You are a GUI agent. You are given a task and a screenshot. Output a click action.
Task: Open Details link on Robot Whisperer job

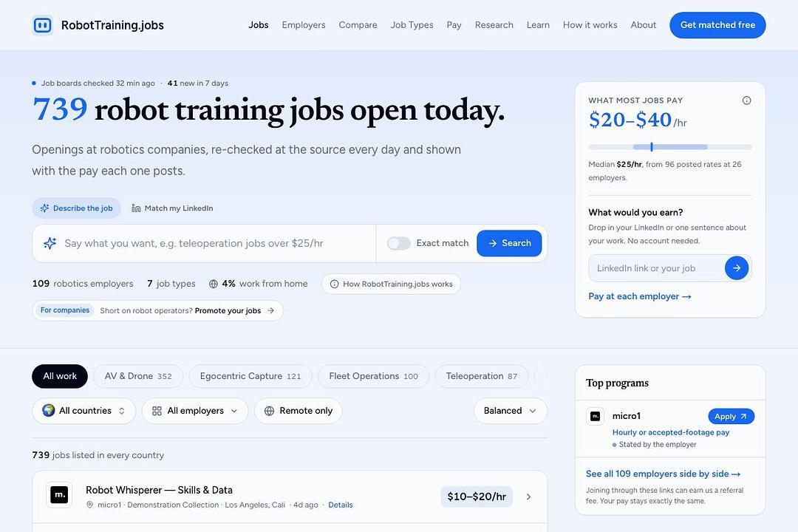coord(341,505)
